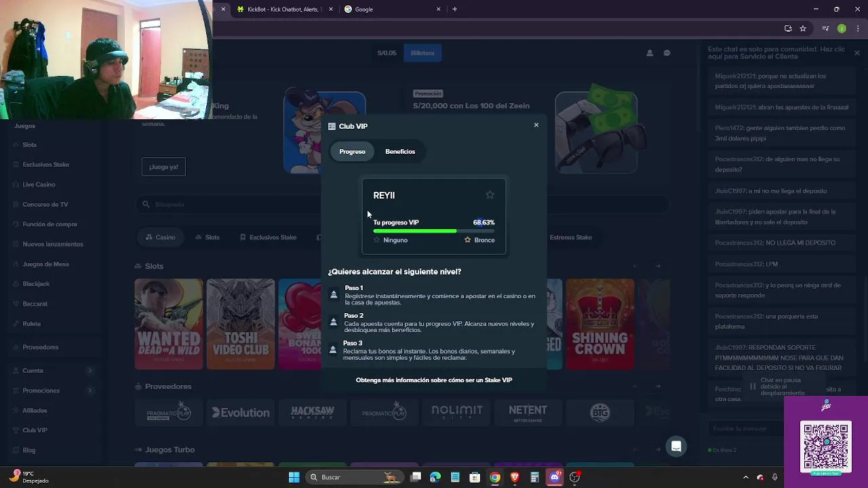Open the Billetera wallet button
The image size is (868, 488).
point(422,53)
